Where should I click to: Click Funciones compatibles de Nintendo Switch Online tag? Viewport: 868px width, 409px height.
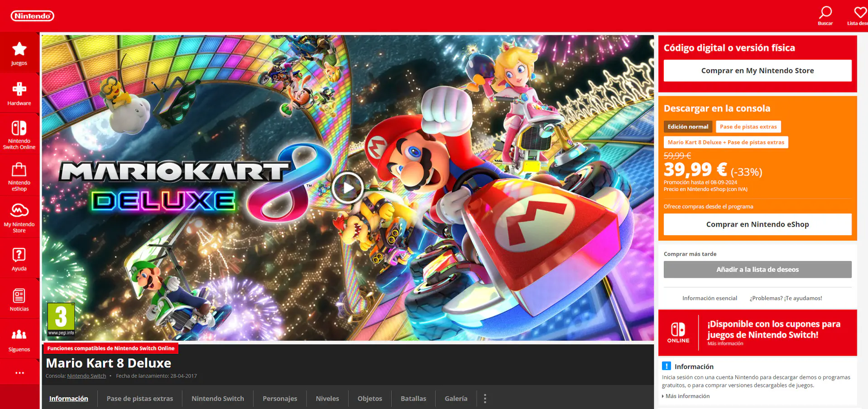pyautogui.click(x=110, y=348)
